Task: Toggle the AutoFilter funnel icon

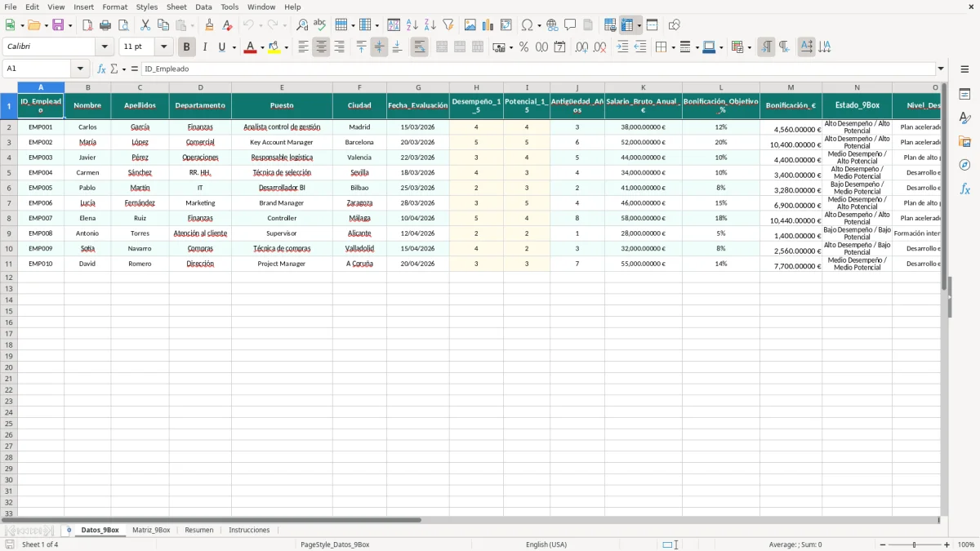Action: click(x=448, y=25)
